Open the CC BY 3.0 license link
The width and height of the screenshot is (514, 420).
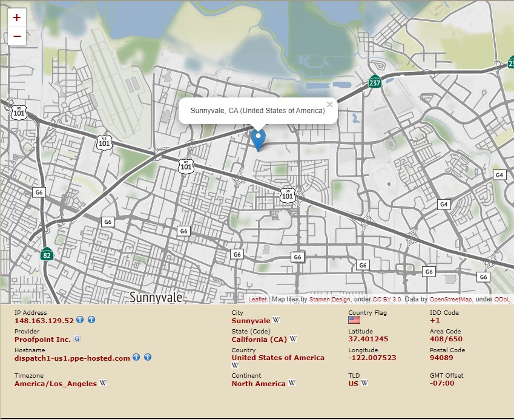pyautogui.click(x=387, y=300)
